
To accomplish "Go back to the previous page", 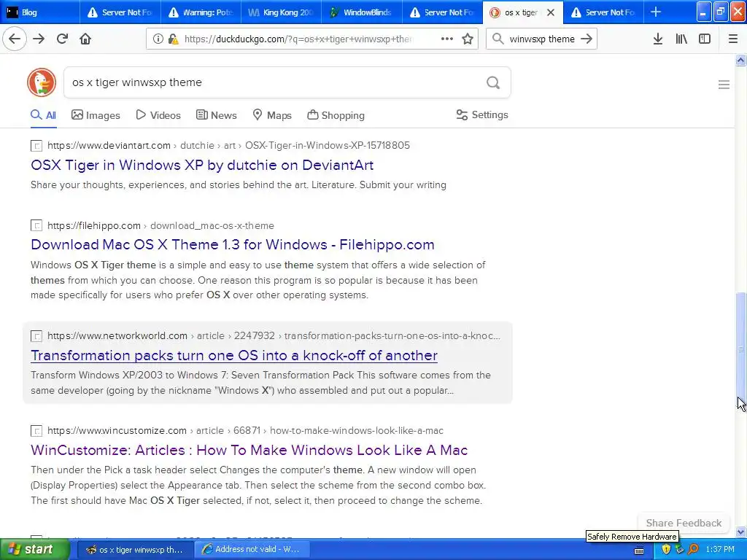I will pyautogui.click(x=15, y=39).
